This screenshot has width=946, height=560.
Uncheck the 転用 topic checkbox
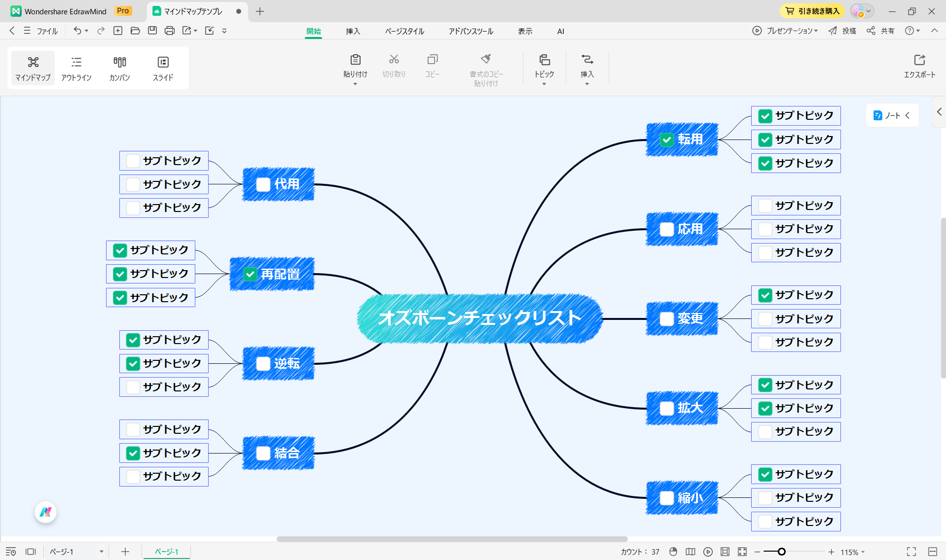666,140
